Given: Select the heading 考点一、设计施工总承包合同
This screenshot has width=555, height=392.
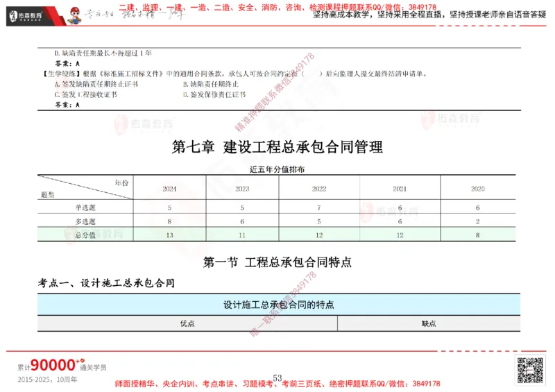Looking at the screenshot, I should (x=106, y=283).
